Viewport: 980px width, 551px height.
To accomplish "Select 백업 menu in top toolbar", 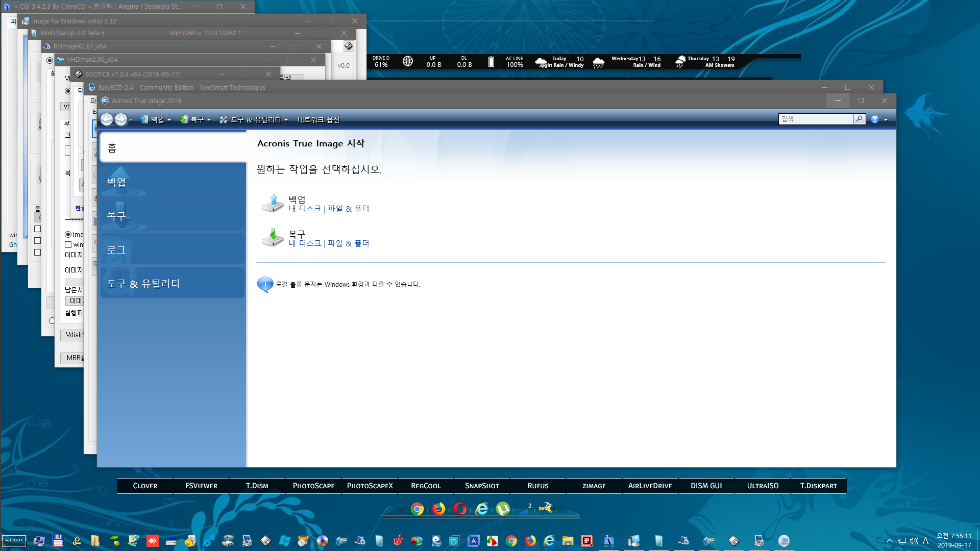I will (x=157, y=120).
